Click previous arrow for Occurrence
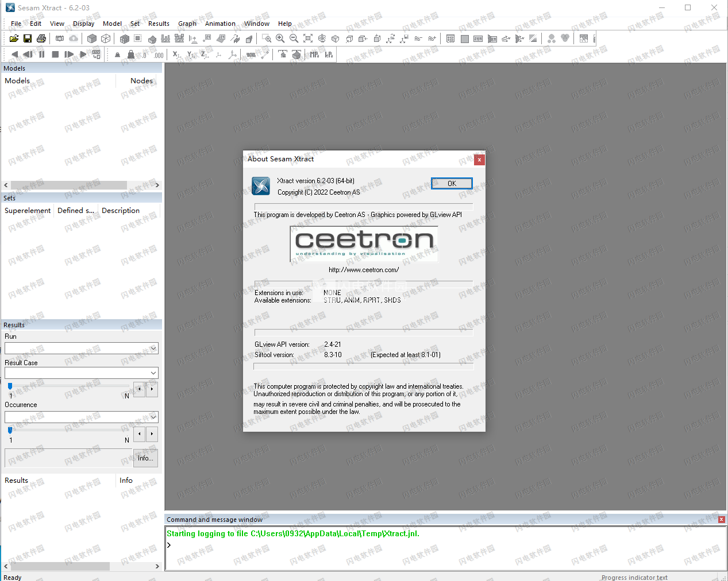 [140, 434]
